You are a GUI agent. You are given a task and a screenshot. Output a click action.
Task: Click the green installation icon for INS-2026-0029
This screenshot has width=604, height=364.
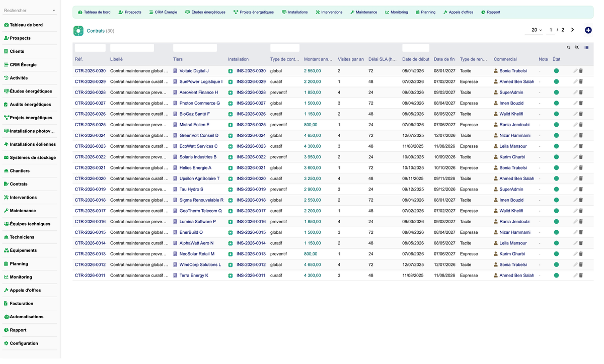coord(231,81)
